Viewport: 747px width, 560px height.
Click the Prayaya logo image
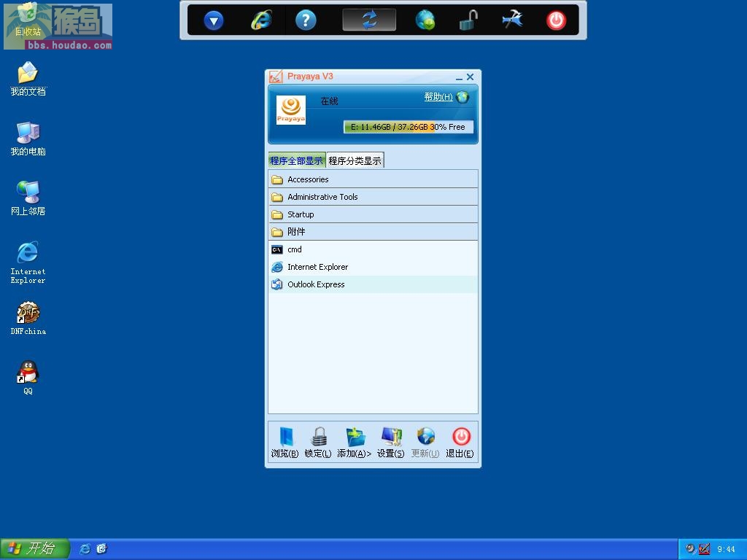pyautogui.click(x=290, y=110)
